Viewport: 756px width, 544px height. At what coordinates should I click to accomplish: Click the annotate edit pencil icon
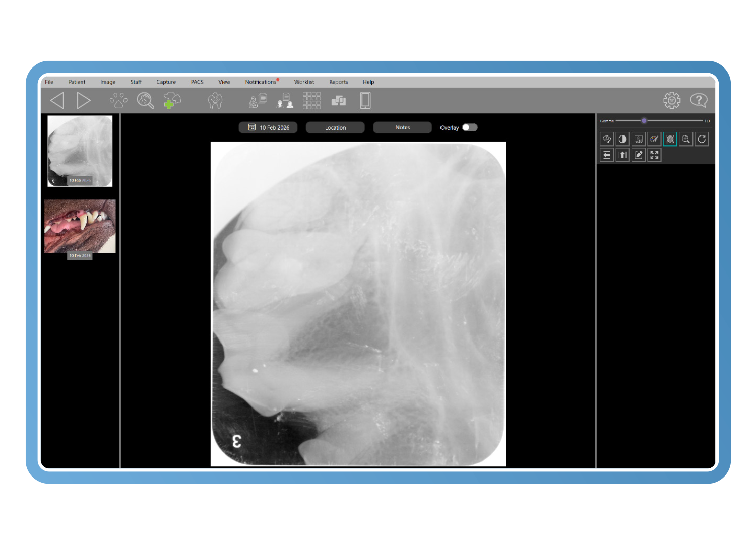click(x=639, y=155)
